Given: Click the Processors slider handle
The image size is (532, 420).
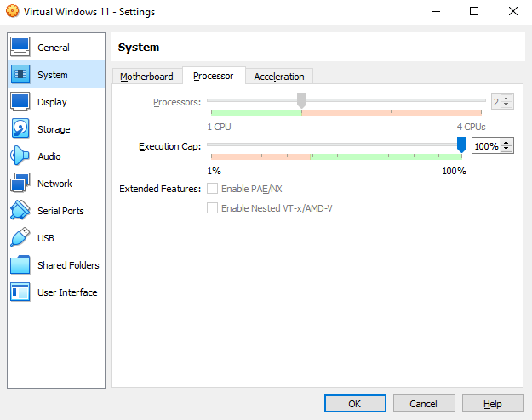Looking at the screenshot, I should point(301,100).
